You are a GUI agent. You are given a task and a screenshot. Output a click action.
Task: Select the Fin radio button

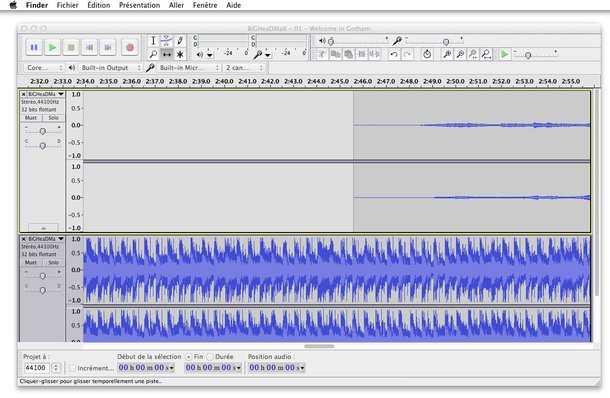click(189, 357)
